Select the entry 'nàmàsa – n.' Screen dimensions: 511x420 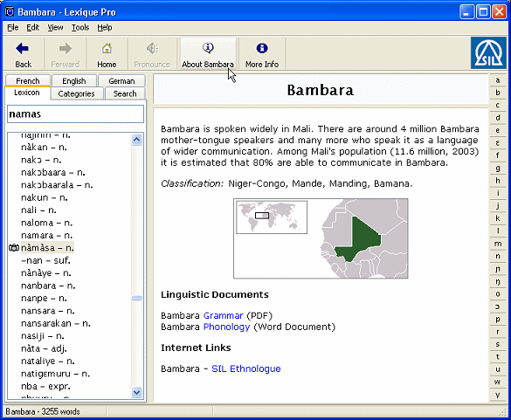click(47, 248)
